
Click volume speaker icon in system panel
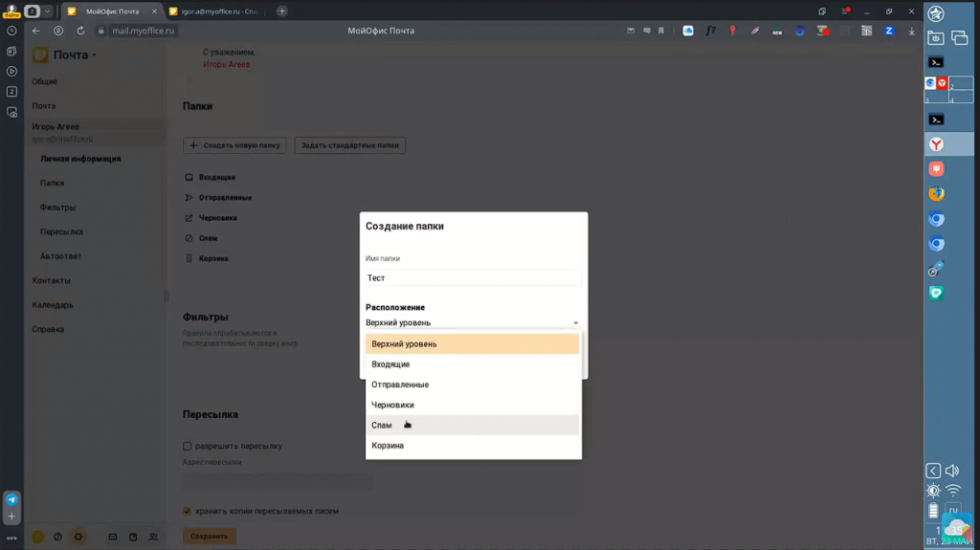tap(952, 471)
